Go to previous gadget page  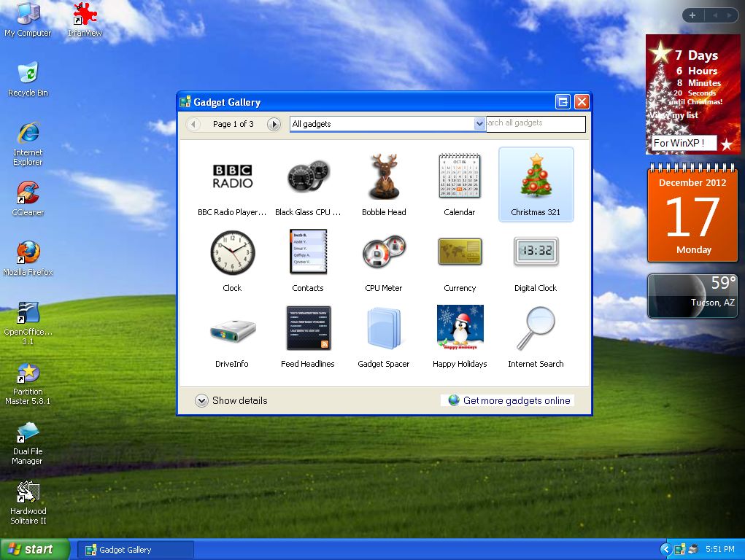point(193,125)
